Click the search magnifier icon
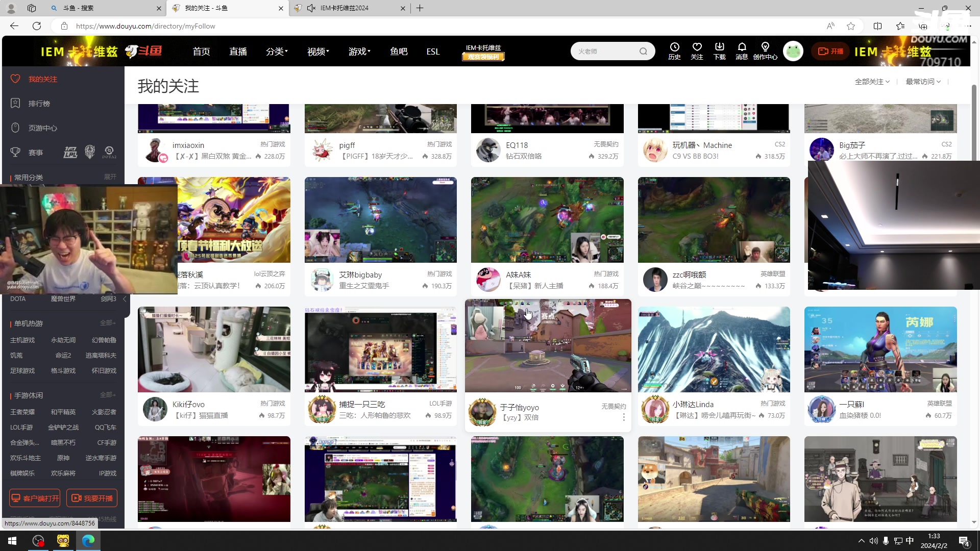 tap(643, 51)
